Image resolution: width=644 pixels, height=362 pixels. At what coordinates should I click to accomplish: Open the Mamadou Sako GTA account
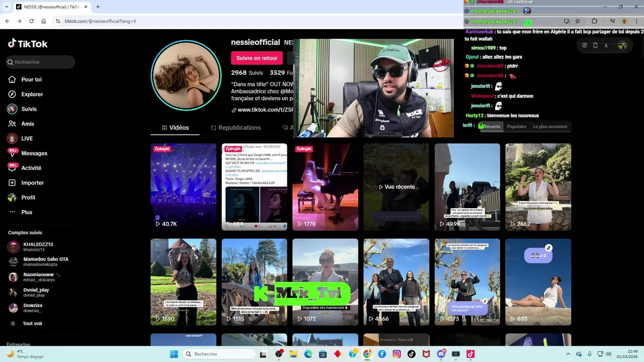point(38,261)
